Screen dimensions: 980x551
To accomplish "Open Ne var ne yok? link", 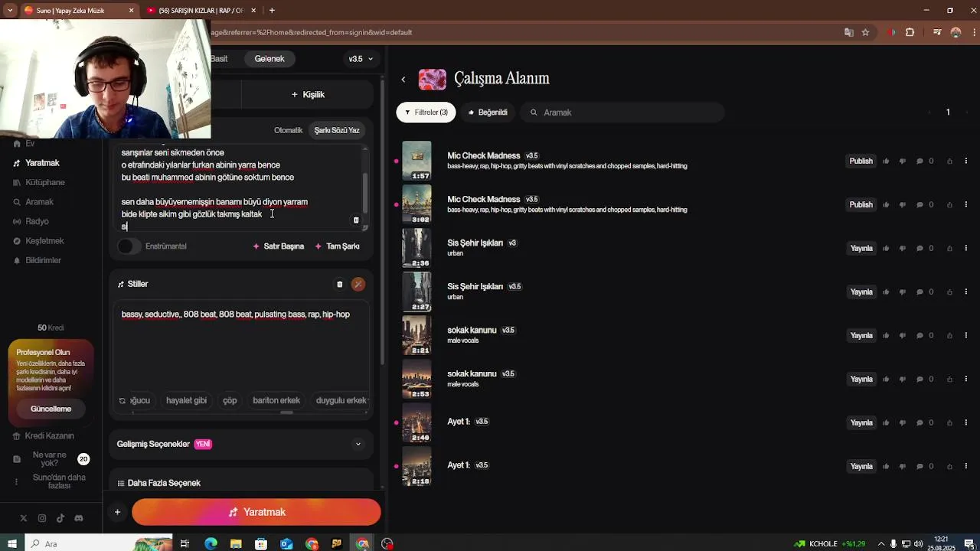I will 49,459.
